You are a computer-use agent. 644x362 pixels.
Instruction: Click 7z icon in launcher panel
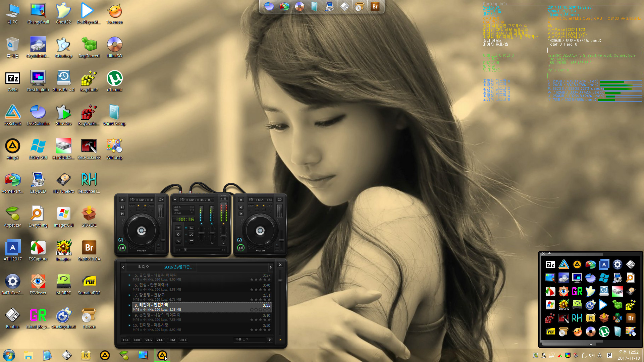550,264
